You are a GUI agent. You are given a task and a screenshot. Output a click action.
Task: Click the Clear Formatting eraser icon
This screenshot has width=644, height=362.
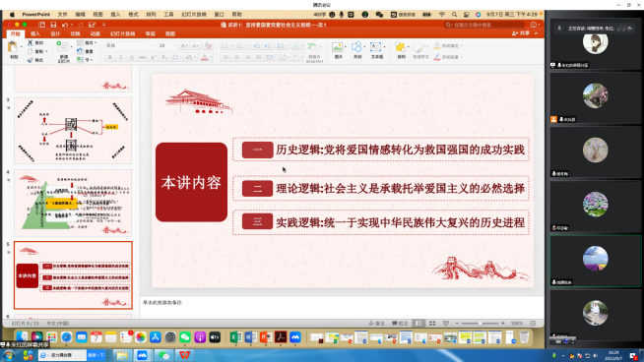[208, 45]
